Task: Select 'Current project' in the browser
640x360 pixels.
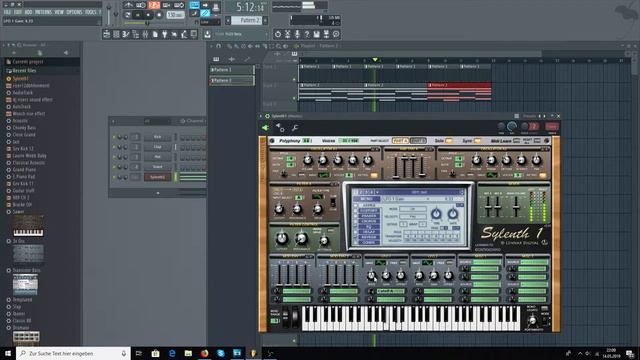Action: pyautogui.click(x=28, y=62)
